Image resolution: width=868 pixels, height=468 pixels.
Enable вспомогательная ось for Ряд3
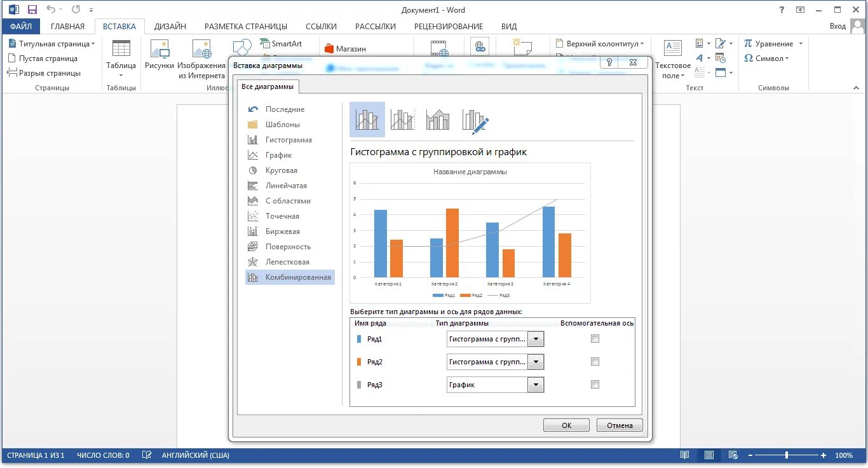click(595, 384)
